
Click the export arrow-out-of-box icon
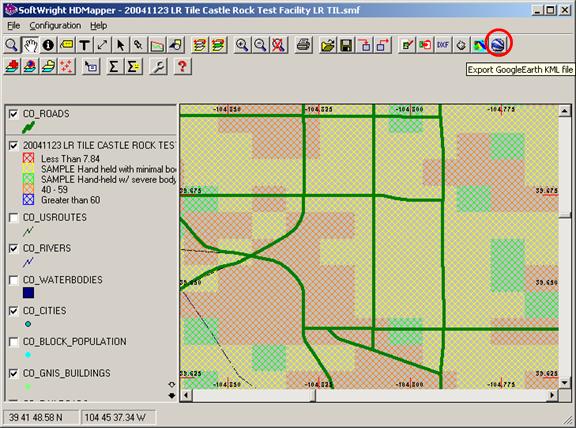[383, 45]
